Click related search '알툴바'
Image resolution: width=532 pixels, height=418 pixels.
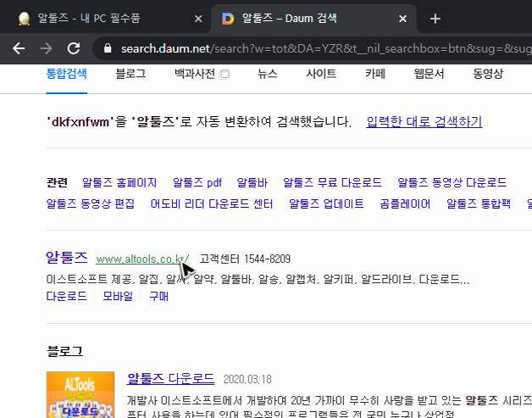[x=252, y=182]
